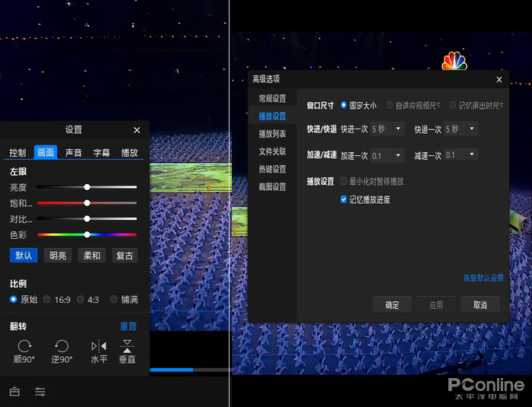Image resolution: width=532 pixels, height=407 pixels.
Task: Rotate video counter-clockwise 90° (逆90°)
Action: pyautogui.click(x=62, y=351)
